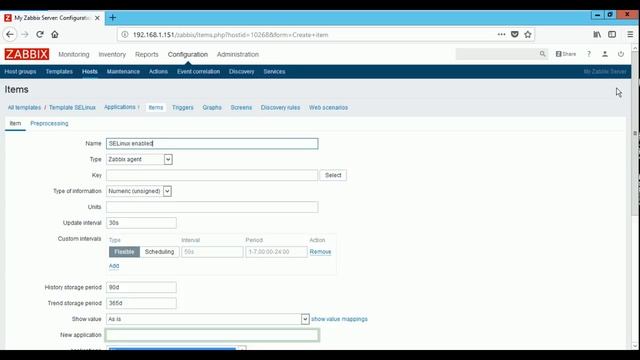Click the Pocket save icon

pyautogui.click(x=515, y=35)
